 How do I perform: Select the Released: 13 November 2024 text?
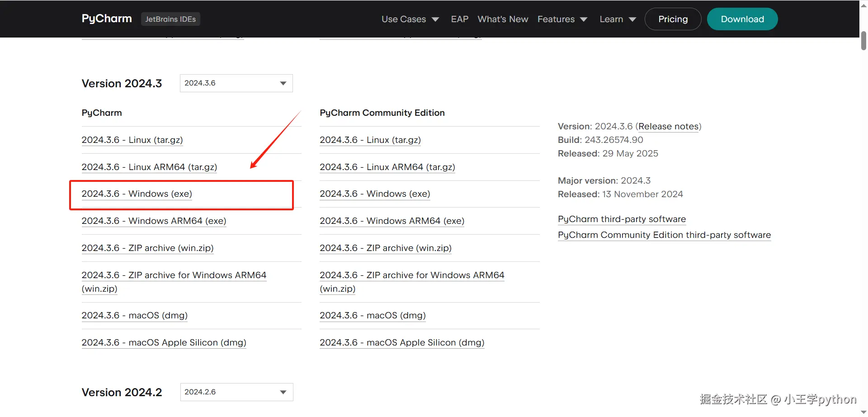tap(620, 194)
